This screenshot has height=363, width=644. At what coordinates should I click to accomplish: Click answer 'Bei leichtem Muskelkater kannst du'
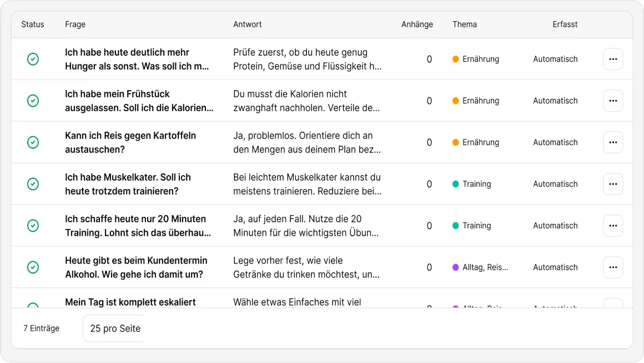click(x=307, y=184)
